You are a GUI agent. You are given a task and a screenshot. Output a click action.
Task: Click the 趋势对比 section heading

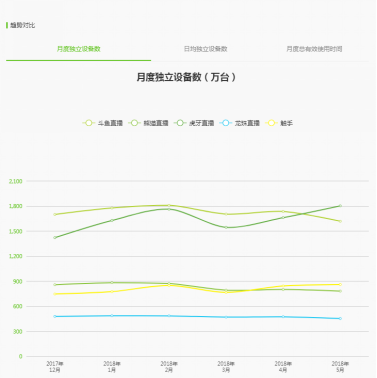pyautogui.click(x=23, y=25)
